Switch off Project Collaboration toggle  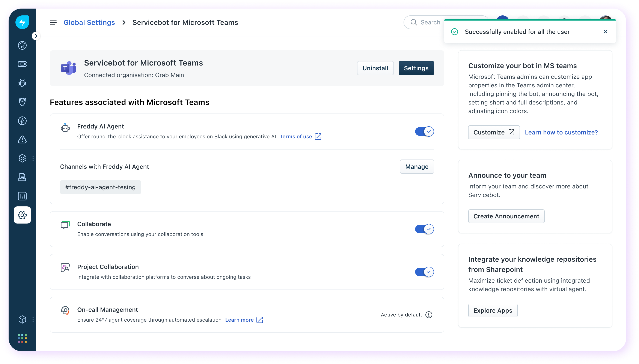(424, 272)
